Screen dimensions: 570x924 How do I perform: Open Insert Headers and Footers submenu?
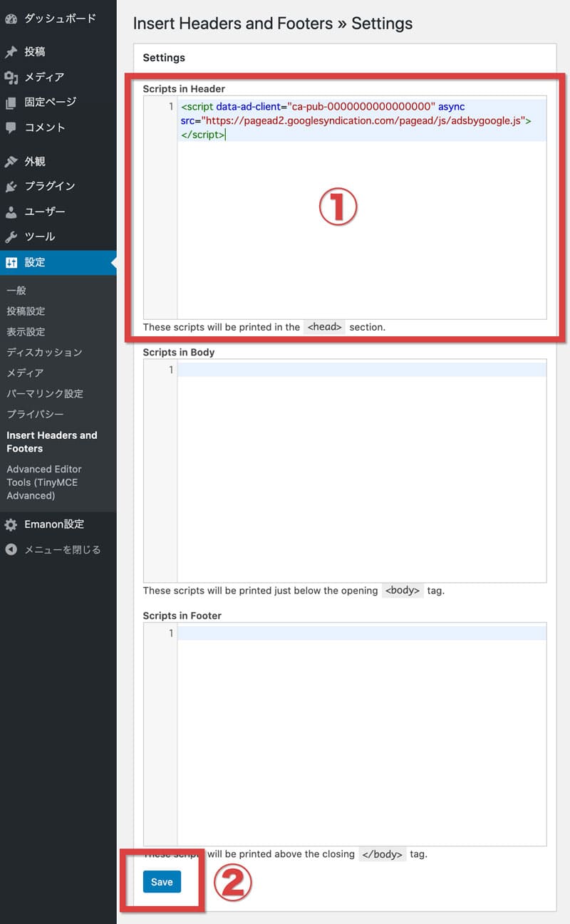52,442
